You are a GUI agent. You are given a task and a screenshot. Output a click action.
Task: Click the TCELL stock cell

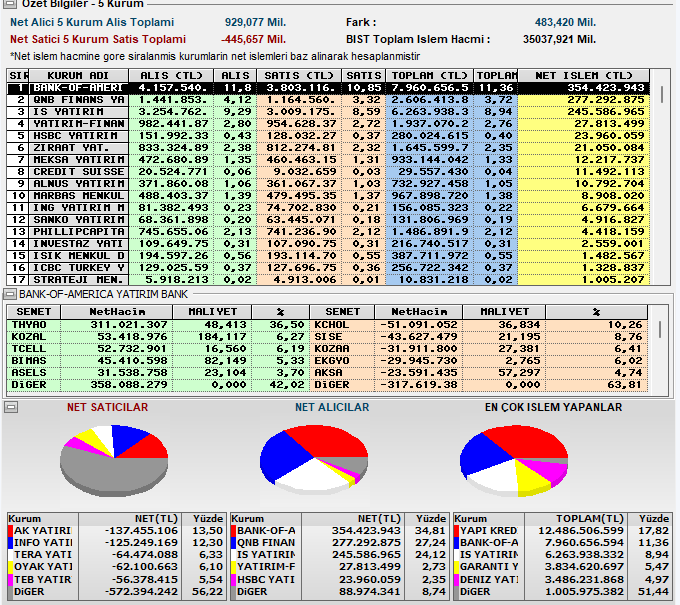33,349
